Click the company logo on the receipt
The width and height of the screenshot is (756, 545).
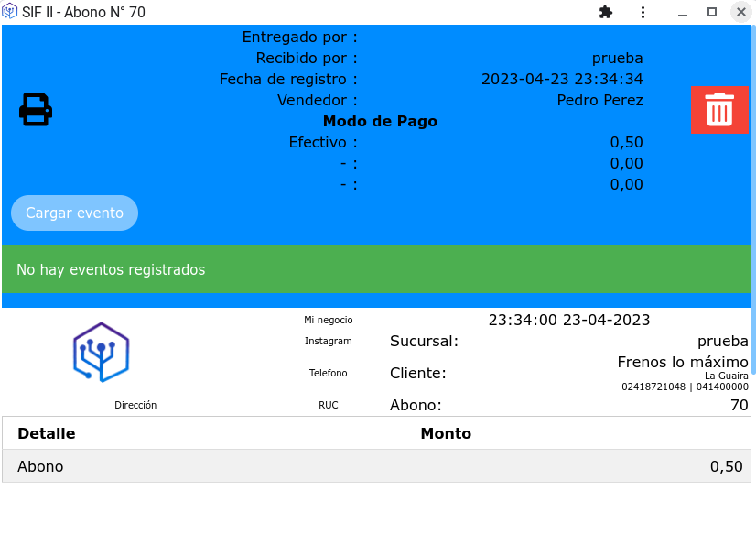(x=102, y=351)
